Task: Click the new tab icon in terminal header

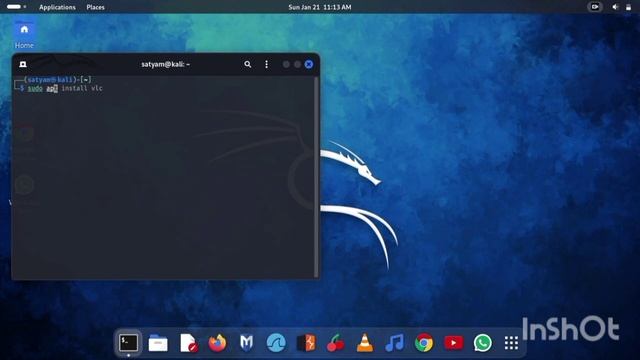Action: 23,64
